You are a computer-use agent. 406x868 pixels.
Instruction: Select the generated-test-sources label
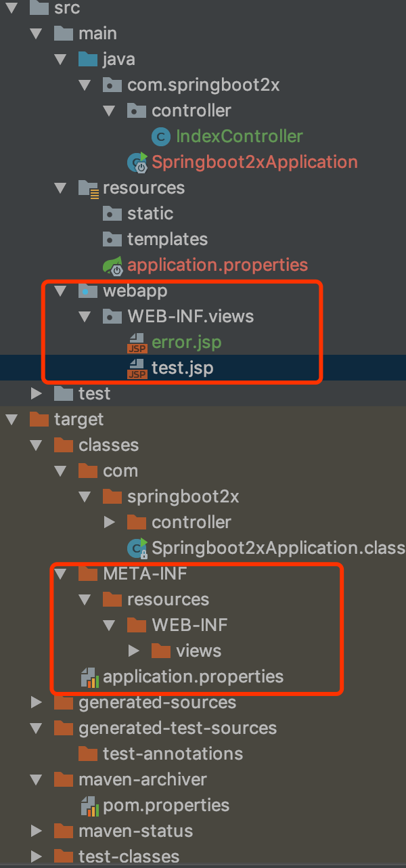(x=177, y=729)
